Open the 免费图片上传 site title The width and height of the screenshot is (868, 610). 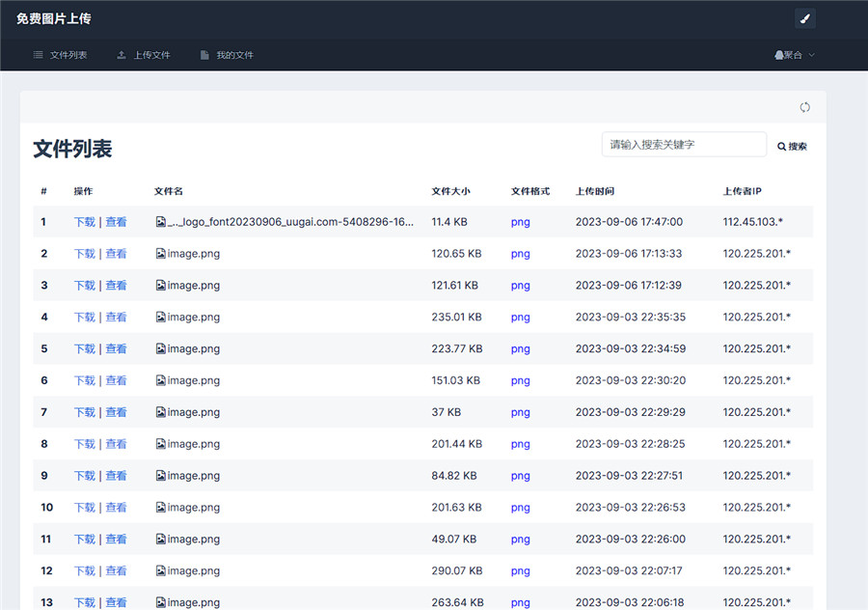pyautogui.click(x=54, y=18)
